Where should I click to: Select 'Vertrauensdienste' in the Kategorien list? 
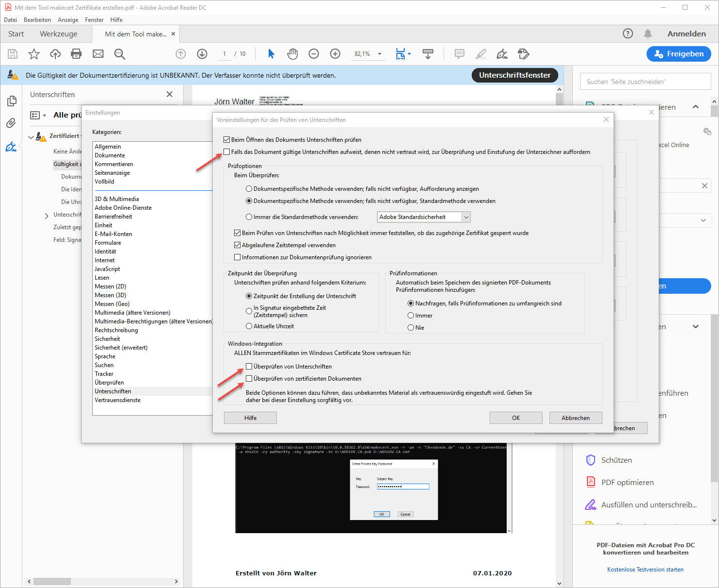(118, 400)
